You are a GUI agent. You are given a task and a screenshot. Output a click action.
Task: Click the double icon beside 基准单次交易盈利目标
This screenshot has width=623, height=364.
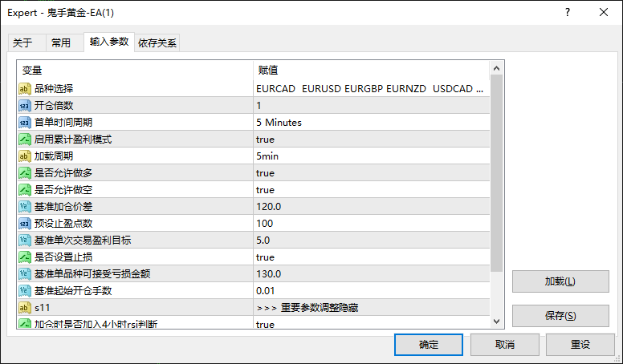[25, 241]
